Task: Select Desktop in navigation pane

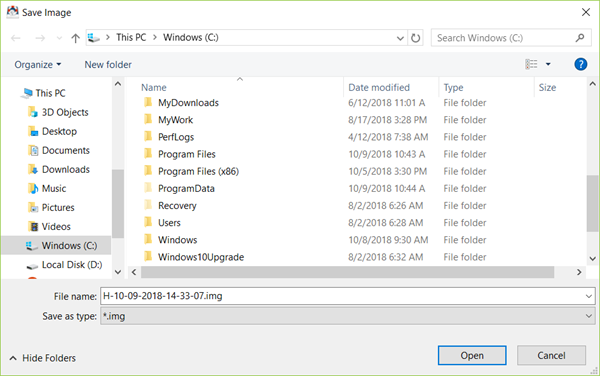Action: (x=59, y=131)
